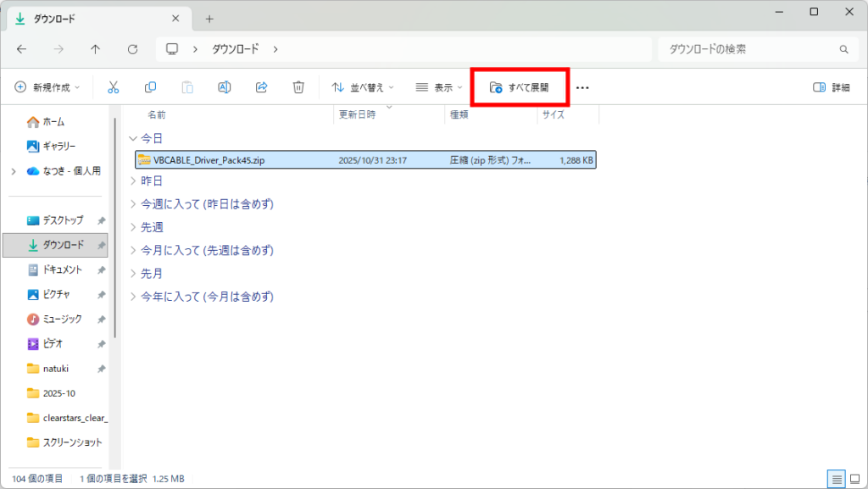This screenshot has height=489, width=868.
Task: Click the Delete trash can icon
Action: tap(298, 87)
